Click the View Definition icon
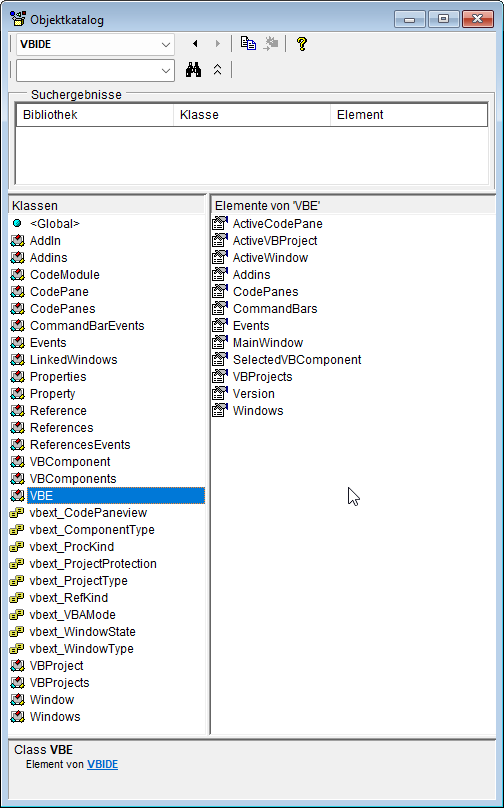The height and width of the screenshot is (808, 504). [x=271, y=44]
